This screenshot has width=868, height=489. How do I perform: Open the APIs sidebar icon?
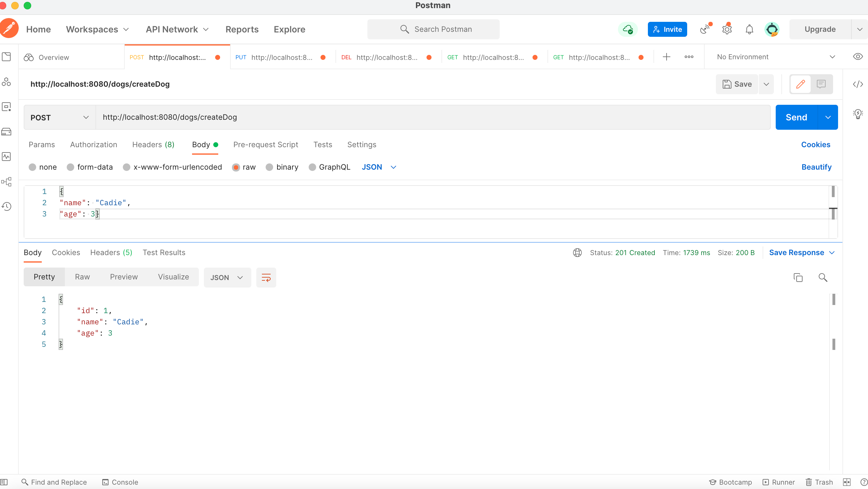click(x=7, y=82)
